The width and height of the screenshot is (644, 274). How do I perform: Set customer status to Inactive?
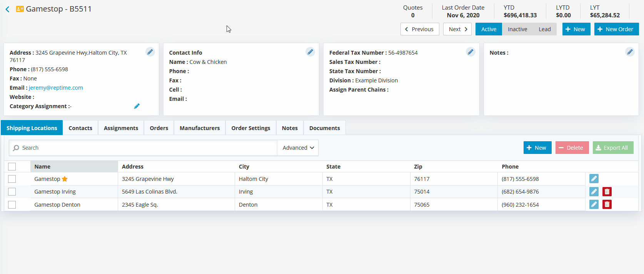517,29
